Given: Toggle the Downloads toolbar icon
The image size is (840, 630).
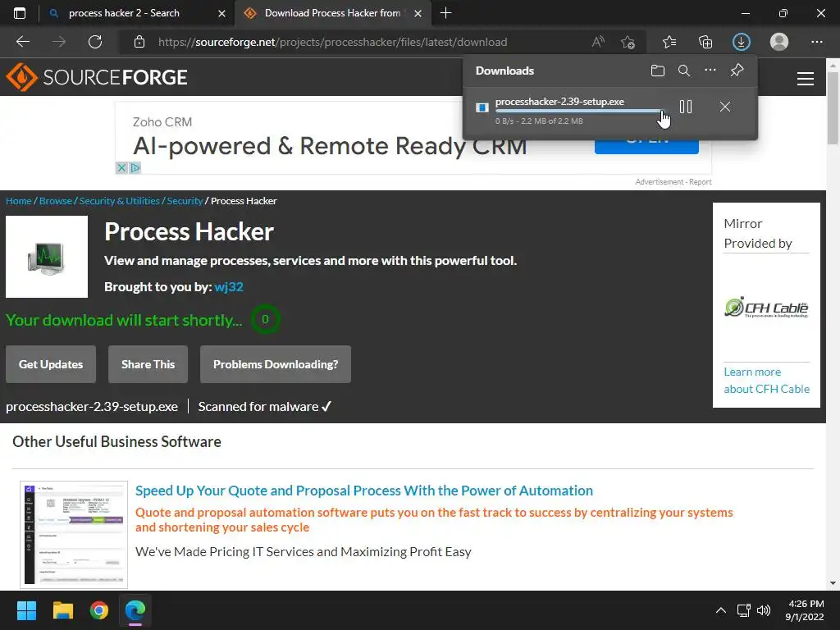Looking at the screenshot, I should pyautogui.click(x=742, y=42).
